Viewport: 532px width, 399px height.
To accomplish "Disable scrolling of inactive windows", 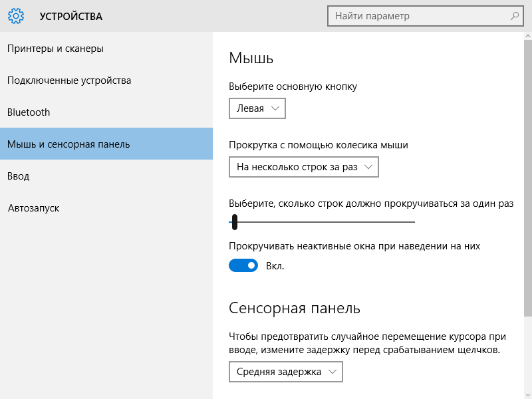I will (244, 265).
